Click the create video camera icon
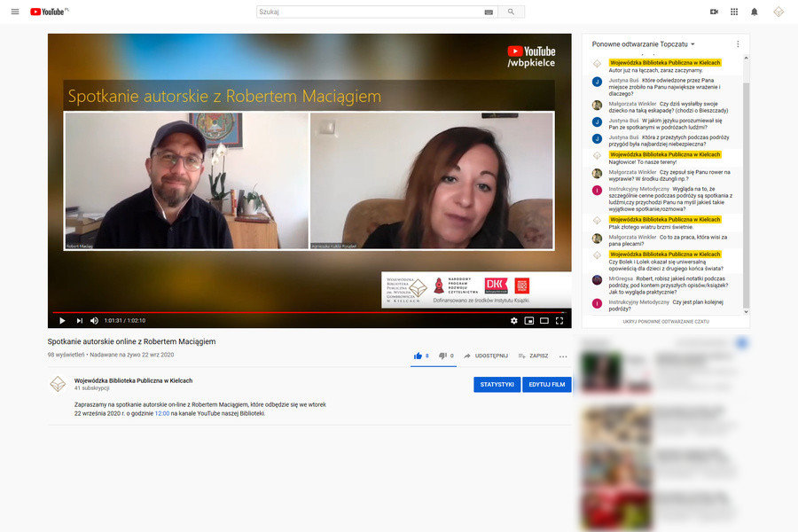798x532 pixels. pyautogui.click(x=714, y=12)
